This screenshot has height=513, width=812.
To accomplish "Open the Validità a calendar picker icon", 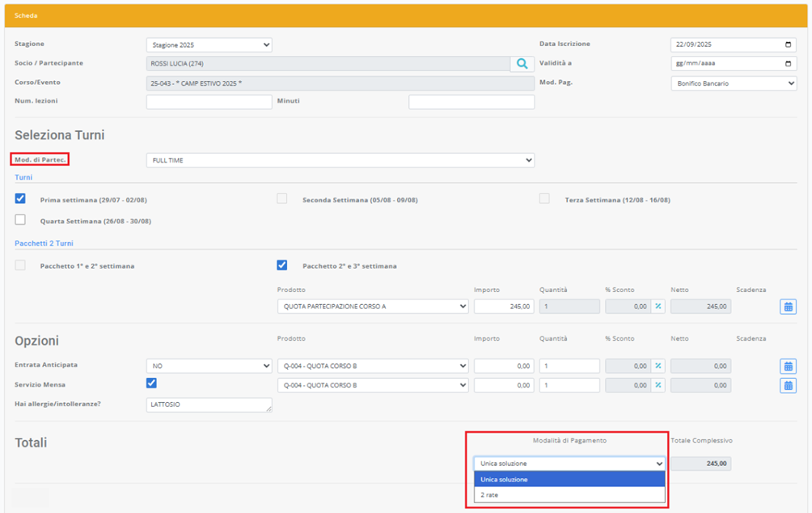I will click(x=789, y=64).
